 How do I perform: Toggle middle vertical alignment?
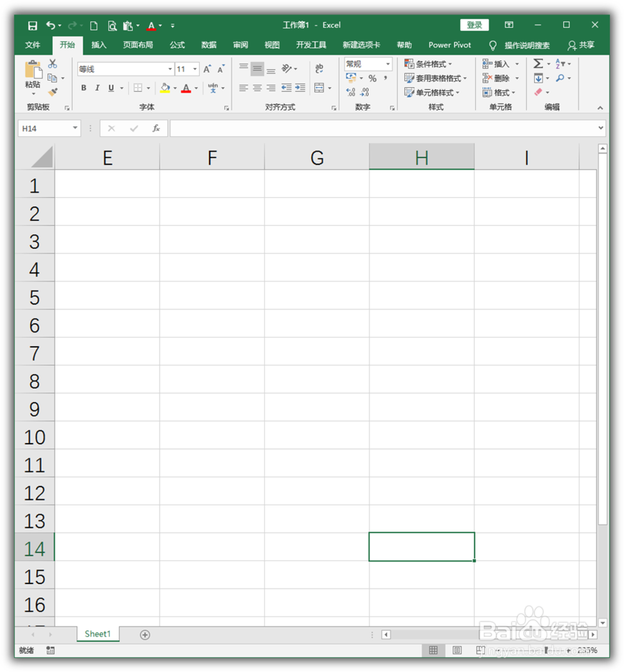click(x=257, y=69)
